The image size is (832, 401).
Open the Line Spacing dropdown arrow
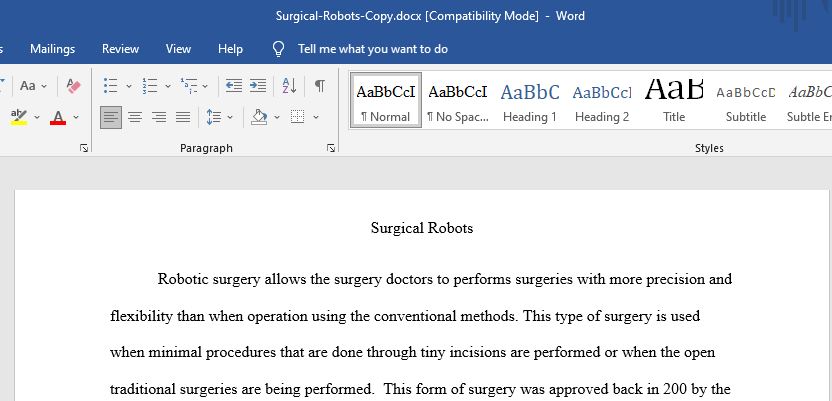click(230, 117)
